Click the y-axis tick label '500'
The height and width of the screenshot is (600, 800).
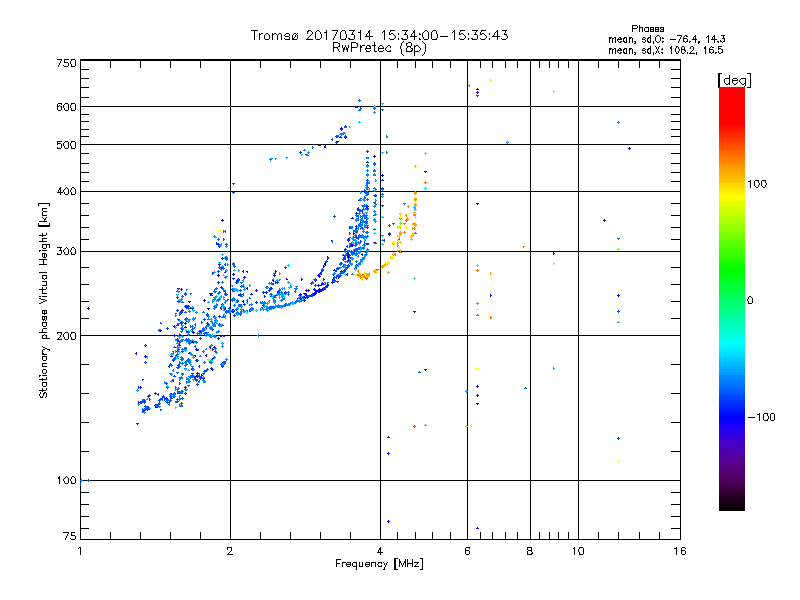point(66,145)
